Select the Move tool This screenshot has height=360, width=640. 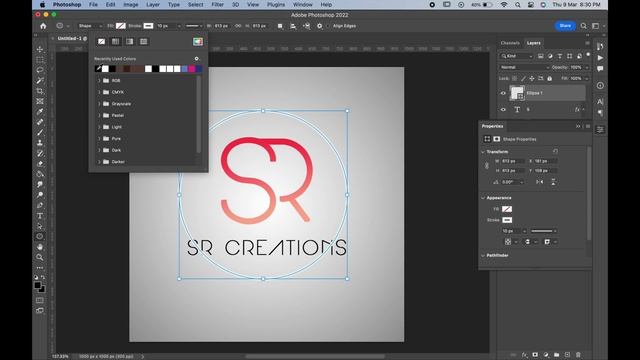click(x=40, y=49)
